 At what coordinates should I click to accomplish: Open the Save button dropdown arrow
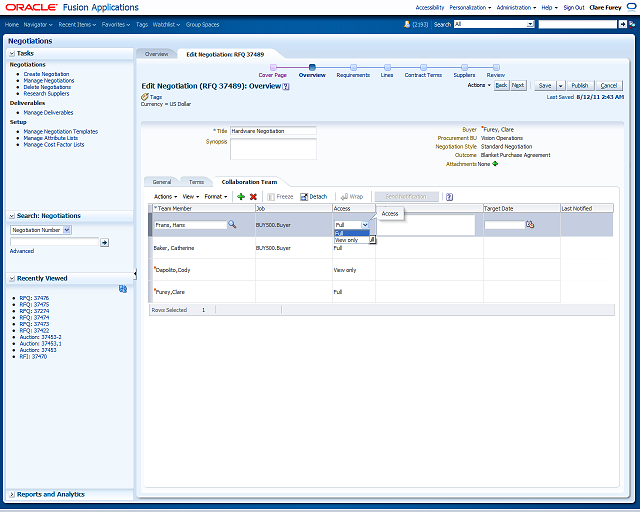560,86
